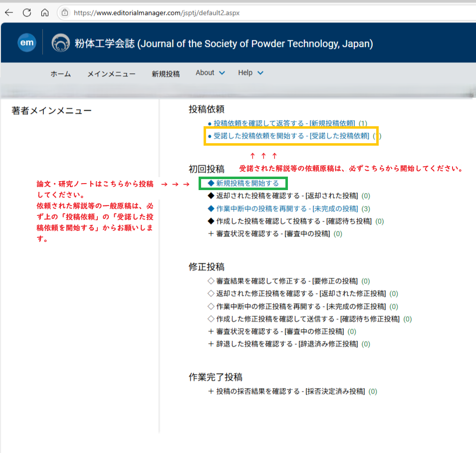476x453 pixels.
Task: Click 新規投稿を開始する link
Action: coord(247,184)
